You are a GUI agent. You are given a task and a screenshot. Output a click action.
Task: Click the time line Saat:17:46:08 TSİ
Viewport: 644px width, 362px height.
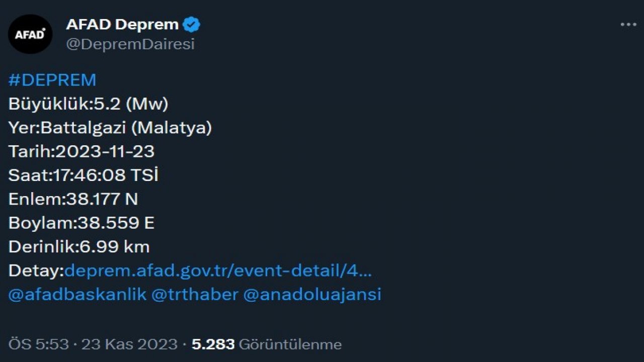(x=83, y=175)
